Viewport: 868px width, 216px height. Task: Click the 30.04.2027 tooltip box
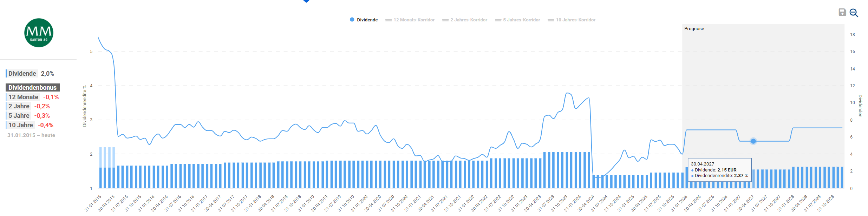tap(719, 170)
